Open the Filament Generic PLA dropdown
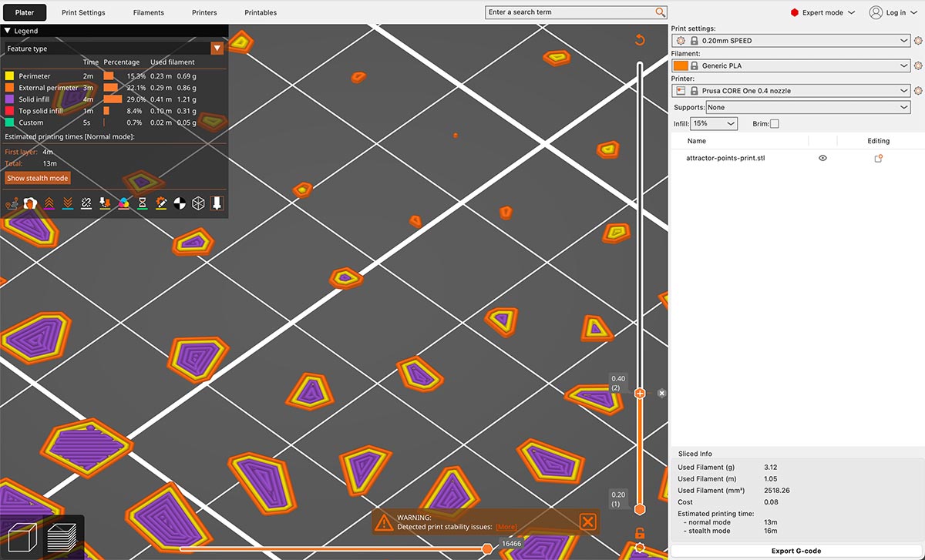 791,66
